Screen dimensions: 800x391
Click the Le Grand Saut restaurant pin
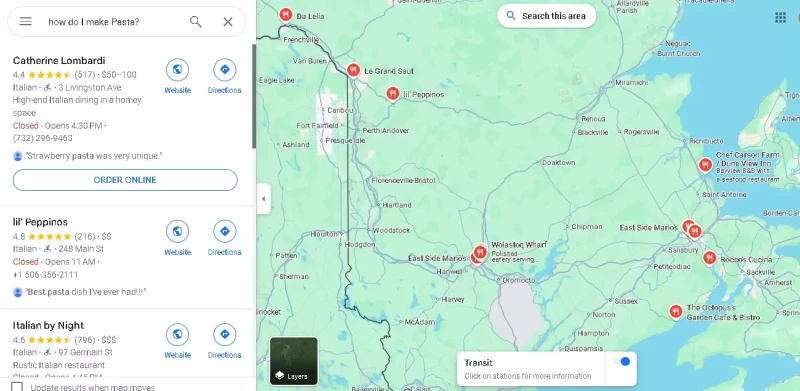pyautogui.click(x=353, y=70)
